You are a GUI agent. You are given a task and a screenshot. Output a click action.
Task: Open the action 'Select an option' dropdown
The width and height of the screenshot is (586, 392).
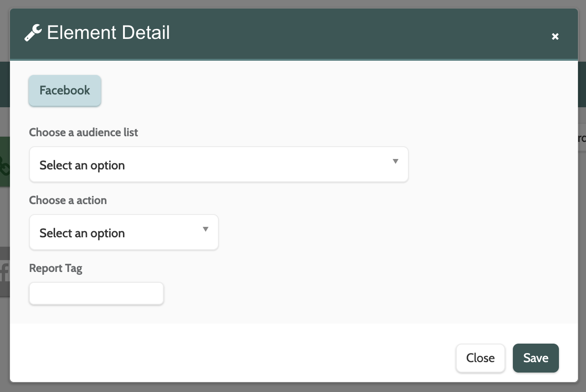coord(123,233)
